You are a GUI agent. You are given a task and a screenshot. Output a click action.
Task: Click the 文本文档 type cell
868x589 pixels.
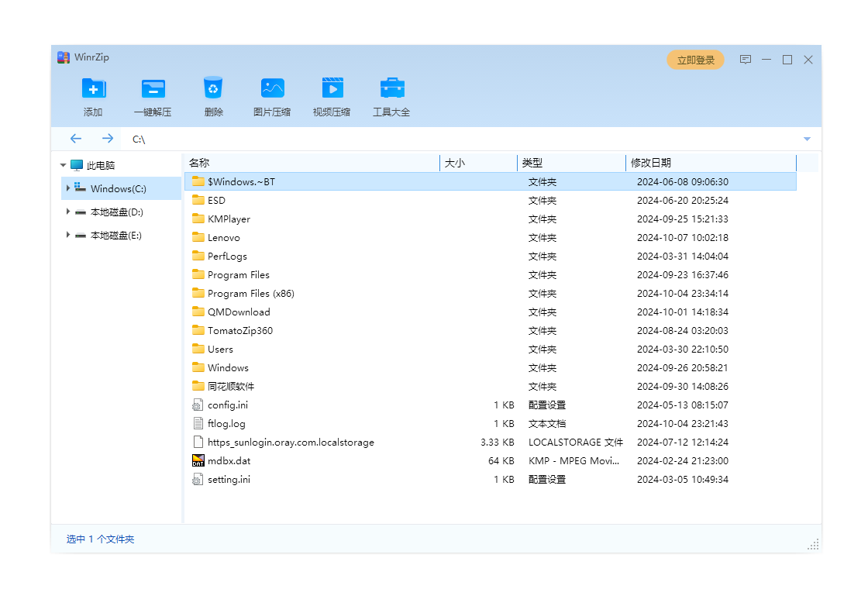pyautogui.click(x=547, y=423)
